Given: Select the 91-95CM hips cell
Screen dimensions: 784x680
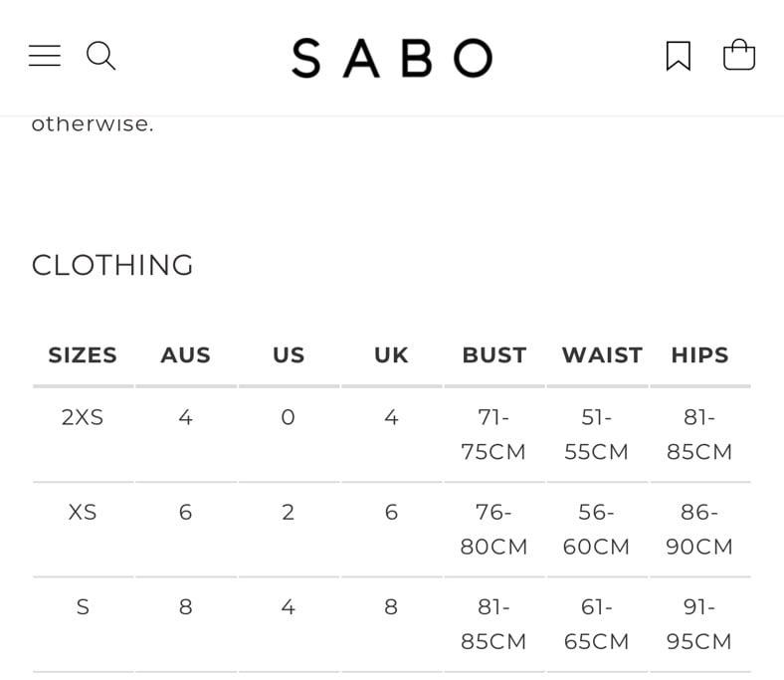Looking at the screenshot, I should [699, 624].
